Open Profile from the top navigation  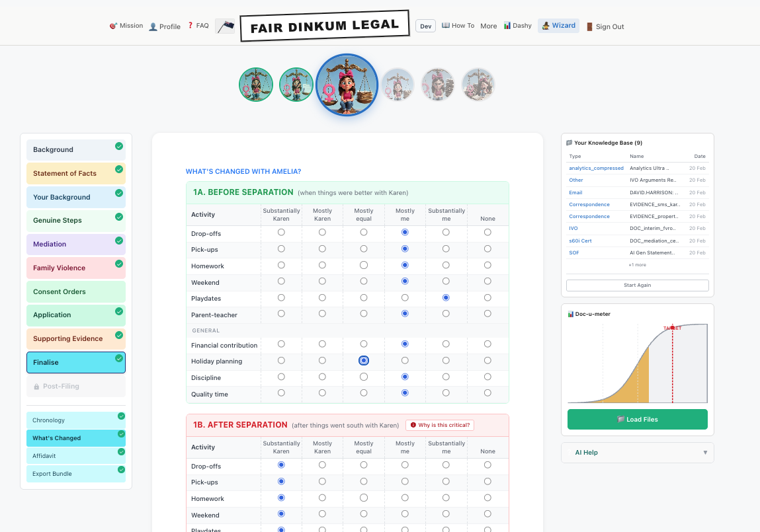click(165, 26)
